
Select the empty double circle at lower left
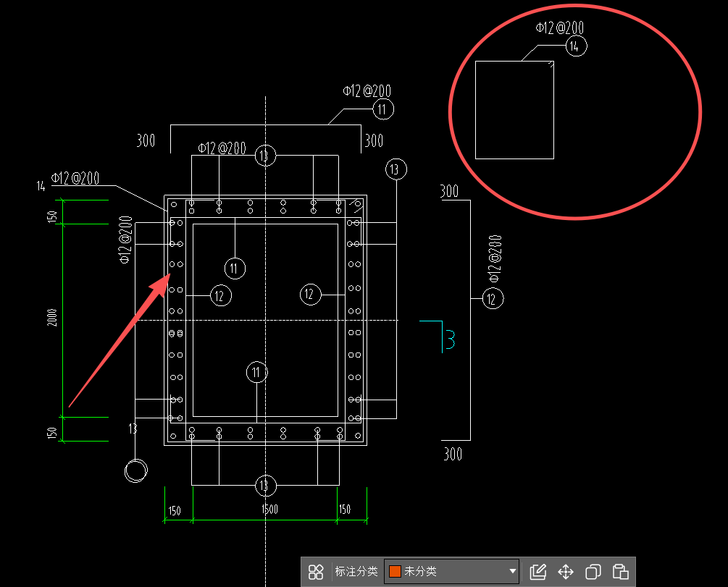click(x=136, y=470)
